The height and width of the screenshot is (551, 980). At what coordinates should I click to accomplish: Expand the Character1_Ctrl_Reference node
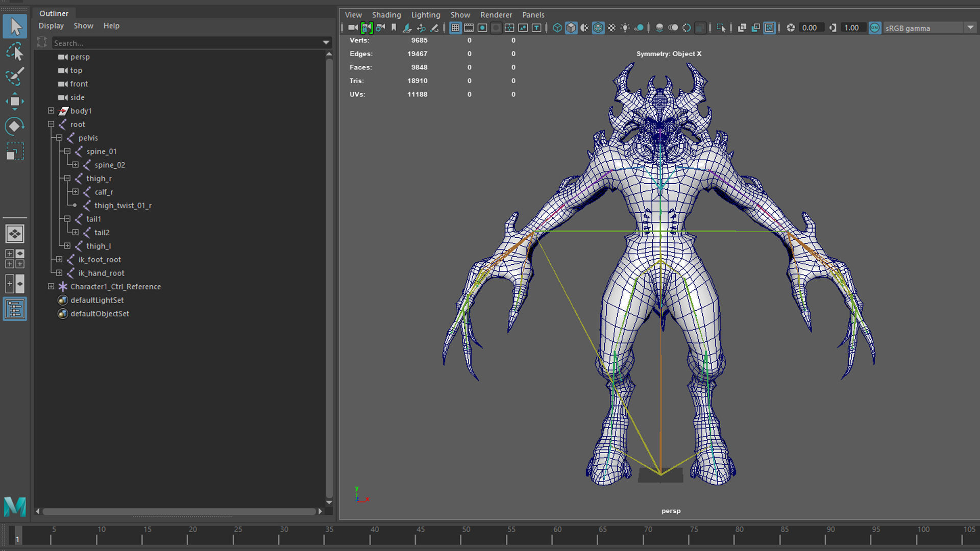[51, 287]
